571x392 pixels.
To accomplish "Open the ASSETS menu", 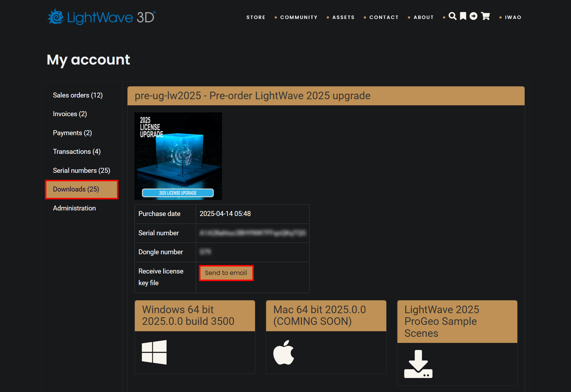I will coord(343,17).
